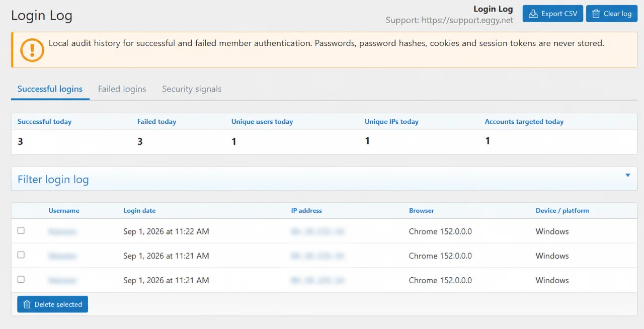Viewport: 644px width, 329px height.
Task: Click the blurred username in the 11:22 AM row
Action: (x=62, y=231)
